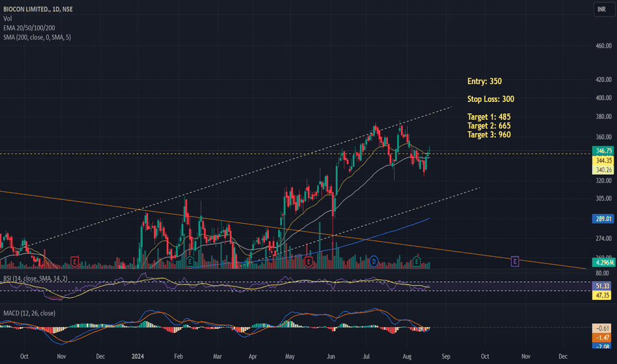Click the 346.75 current price label
Screen dimensions: 617x364
tap(603, 151)
